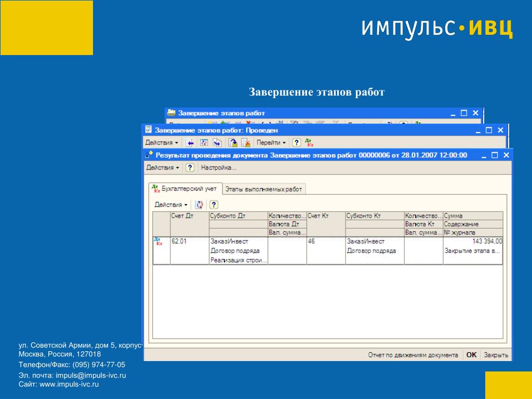Expand the Перейти dropdown menu
Viewport: 532px width, 399px height.
271,143
